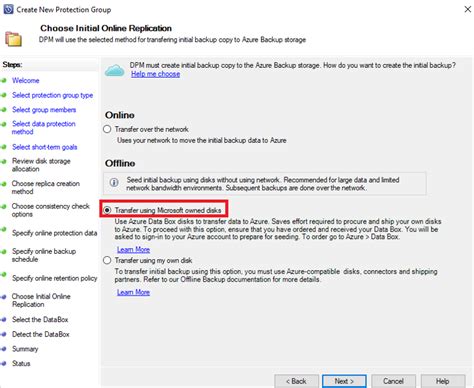This screenshot has width=474, height=388.
Task: Click Specify online backup schedule step
Action: click(44, 255)
